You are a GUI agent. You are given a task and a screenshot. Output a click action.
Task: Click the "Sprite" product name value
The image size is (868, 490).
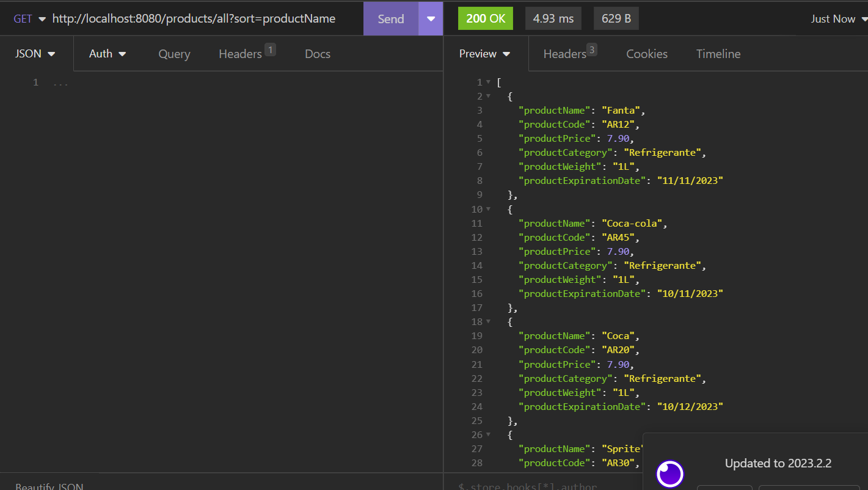point(622,449)
